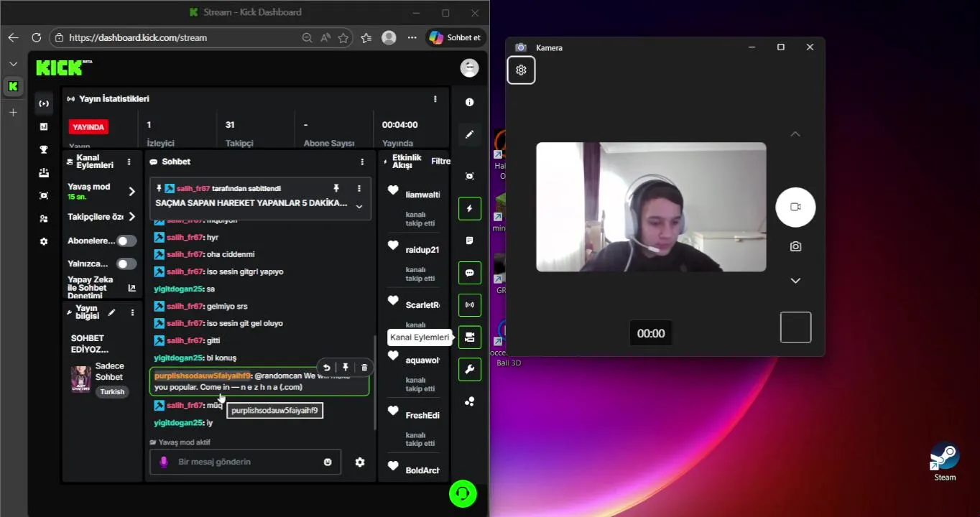Edit stream info with the Yayın bilgisi pencil
Screen dimensions: 980x517
[111, 312]
